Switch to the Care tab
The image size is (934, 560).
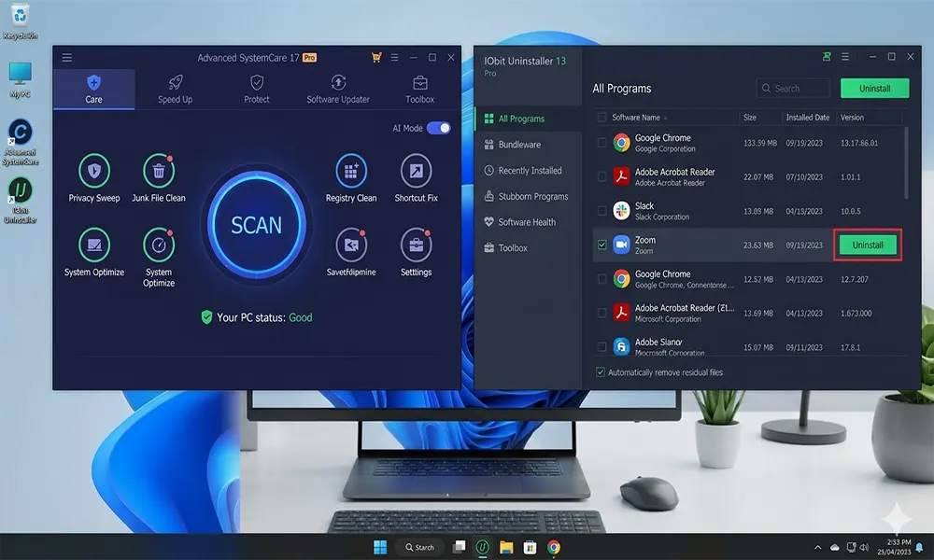pos(93,90)
